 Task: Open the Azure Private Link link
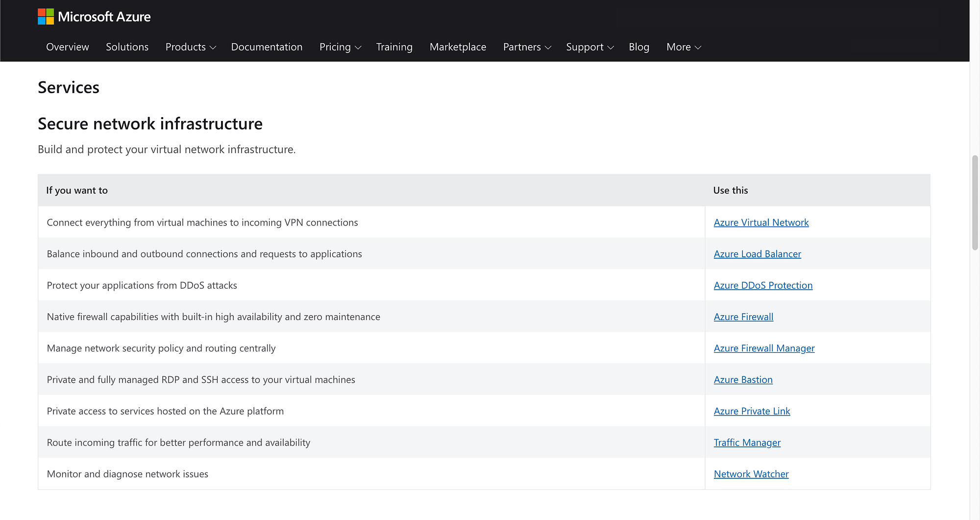point(752,411)
